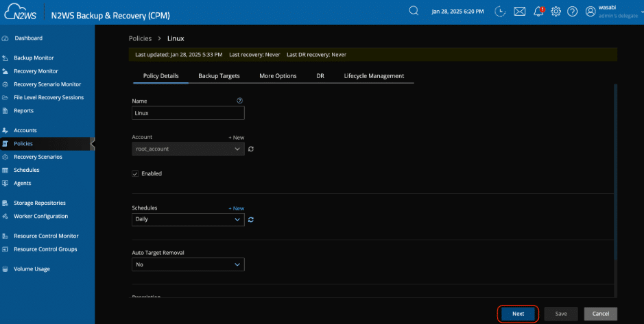Expand the wasabi user menu arrow
This screenshot has height=324, width=644.
click(x=641, y=12)
